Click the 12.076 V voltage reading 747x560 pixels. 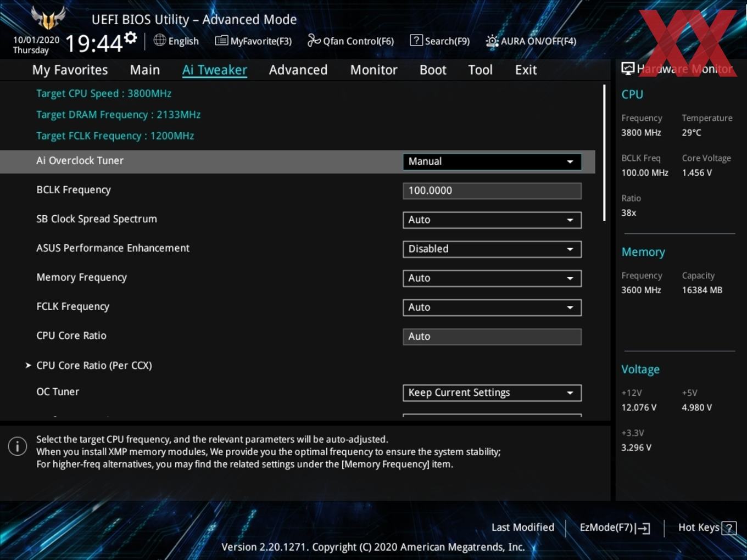[639, 407]
